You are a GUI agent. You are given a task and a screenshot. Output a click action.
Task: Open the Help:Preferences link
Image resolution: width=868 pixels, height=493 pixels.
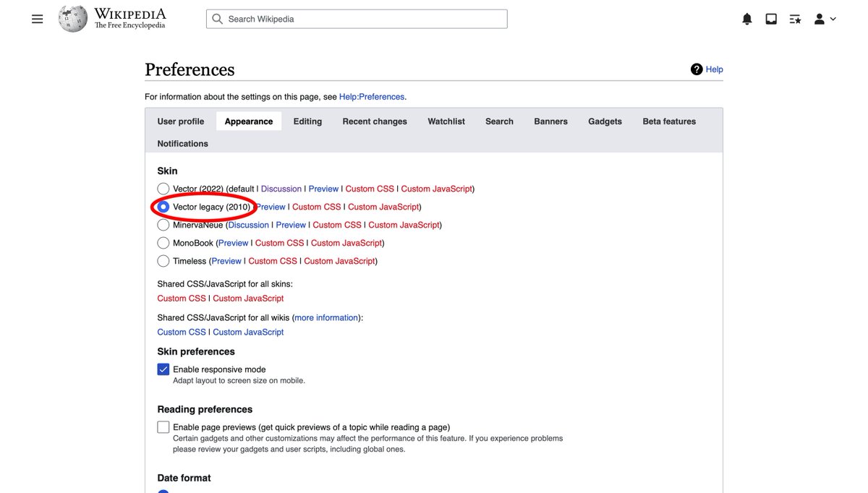click(x=372, y=96)
